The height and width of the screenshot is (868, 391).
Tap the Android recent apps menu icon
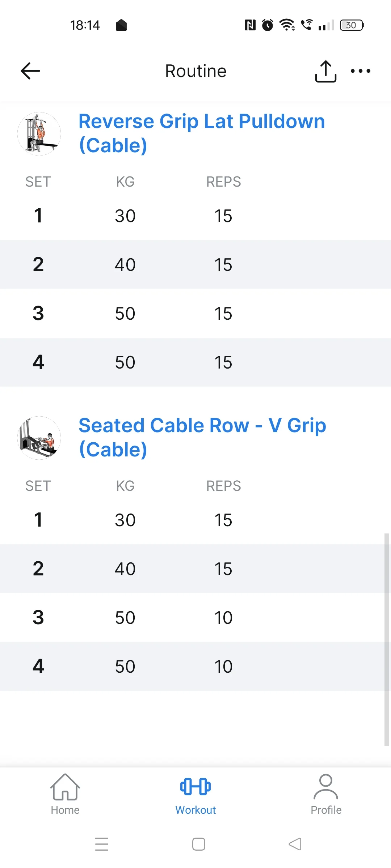(102, 844)
